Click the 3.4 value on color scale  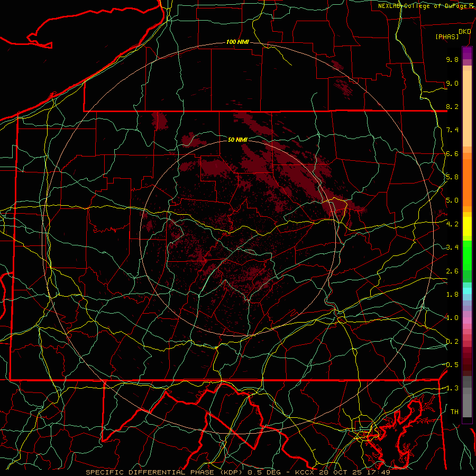(452, 248)
